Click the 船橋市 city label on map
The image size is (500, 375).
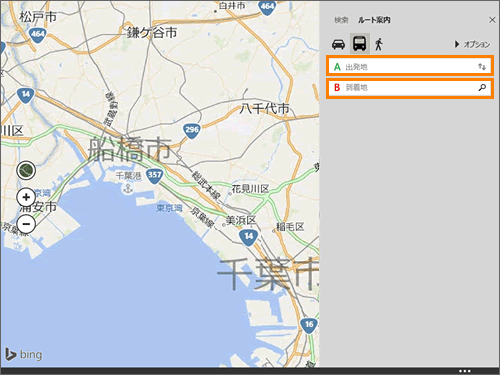[130, 149]
